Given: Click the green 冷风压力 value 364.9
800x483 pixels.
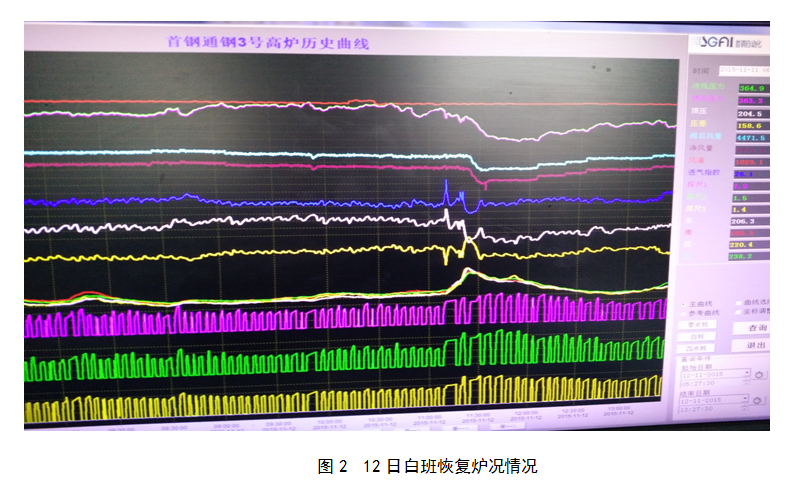Looking at the screenshot, I should [752, 89].
